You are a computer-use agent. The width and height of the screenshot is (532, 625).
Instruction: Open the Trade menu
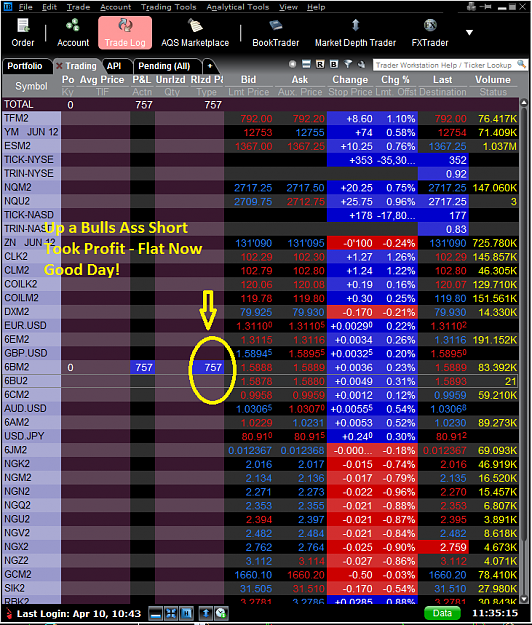click(78, 7)
